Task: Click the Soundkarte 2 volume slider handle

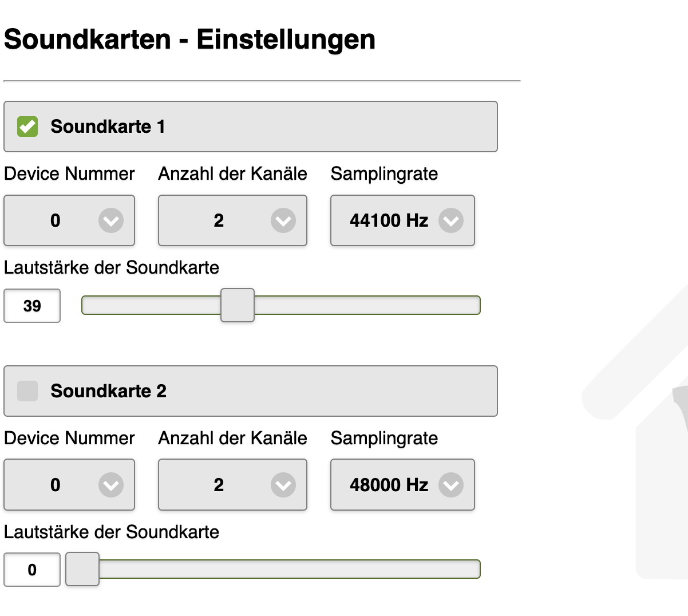Action: click(82, 570)
